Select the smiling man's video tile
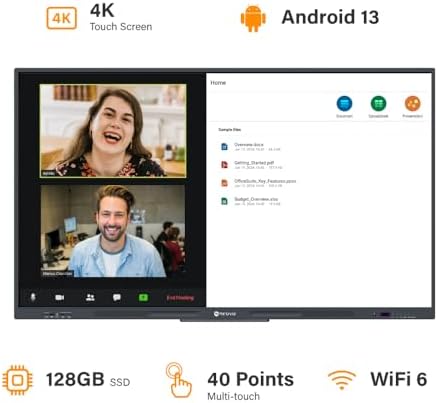This screenshot has width=438, height=403. tap(113, 231)
